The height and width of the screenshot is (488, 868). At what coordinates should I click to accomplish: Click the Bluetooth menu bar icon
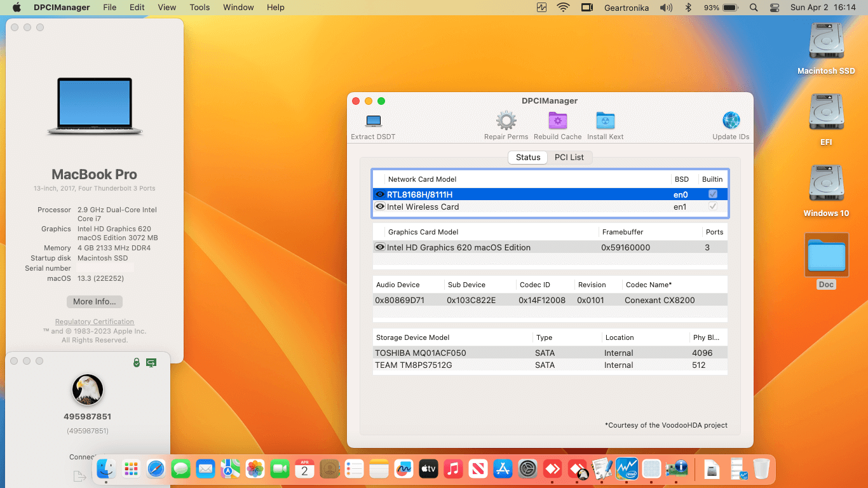coord(688,8)
